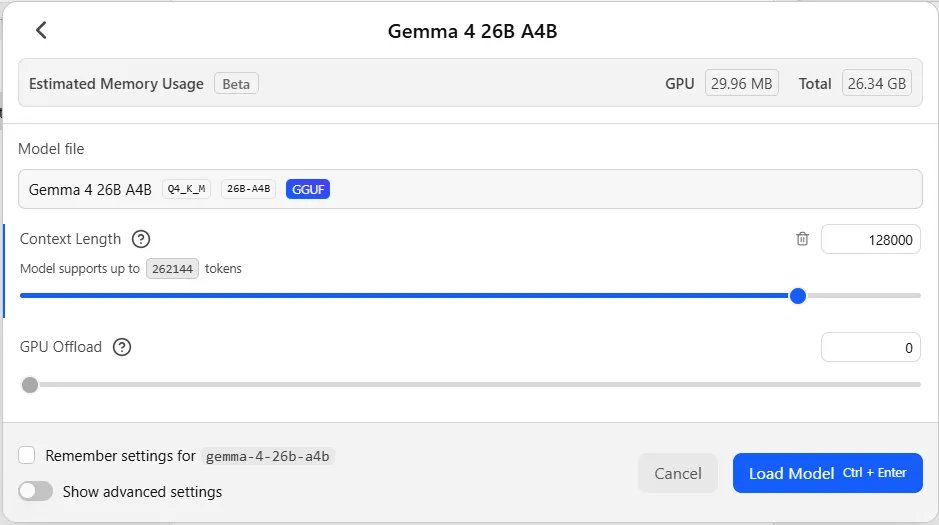Click the GPU Offload value field
Viewport: 939px width, 525px height.
870,348
